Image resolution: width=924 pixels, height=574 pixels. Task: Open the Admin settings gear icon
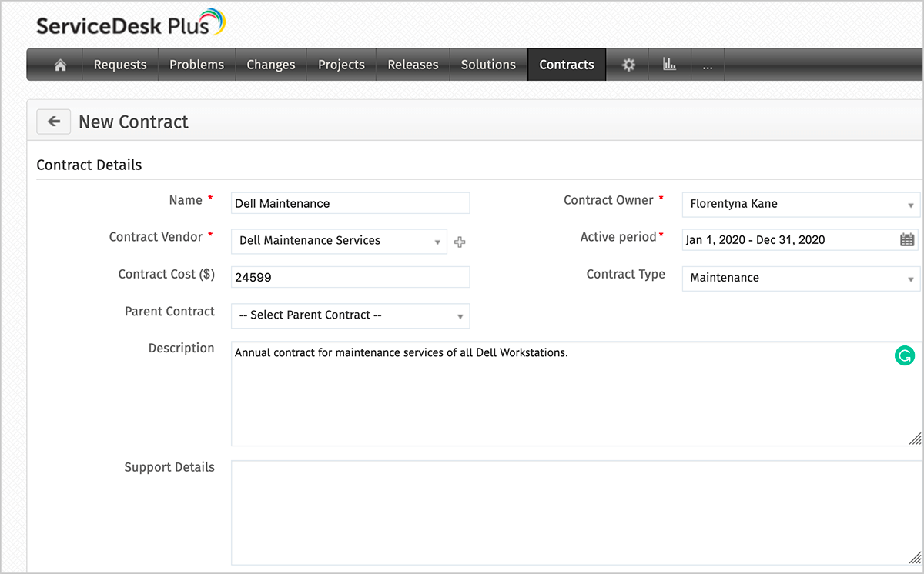[628, 65]
